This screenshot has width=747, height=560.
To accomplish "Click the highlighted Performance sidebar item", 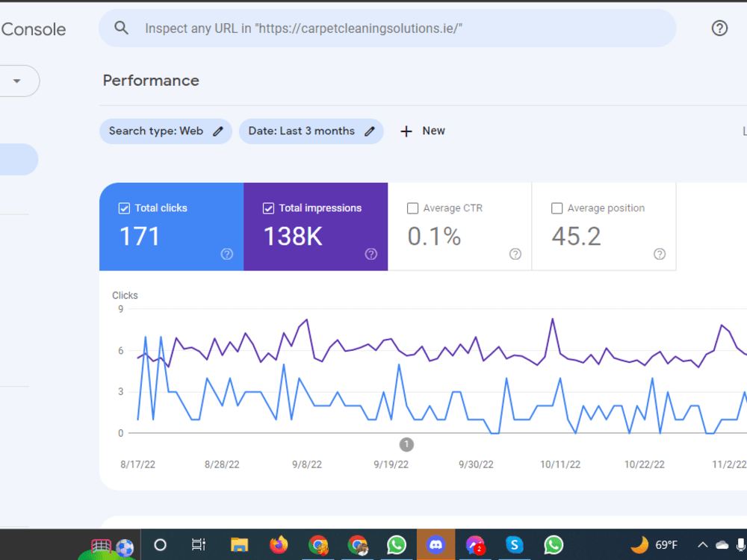I will click(19, 160).
